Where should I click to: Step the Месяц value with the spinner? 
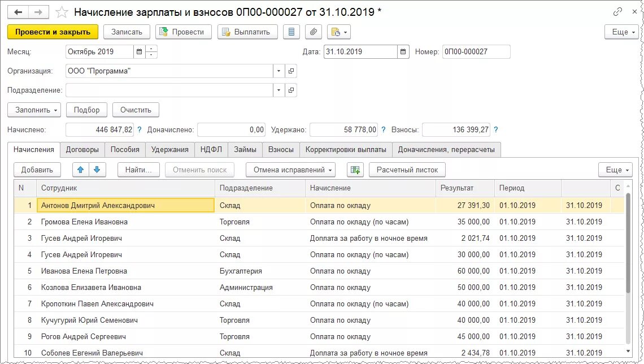click(x=151, y=52)
